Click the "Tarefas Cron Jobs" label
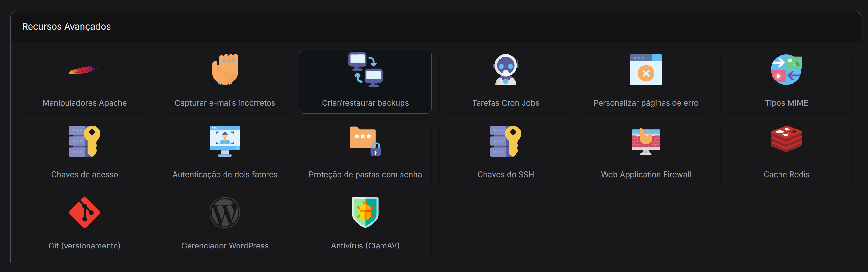Viewport: 868px width, 272px height. (x=505, y=103)
